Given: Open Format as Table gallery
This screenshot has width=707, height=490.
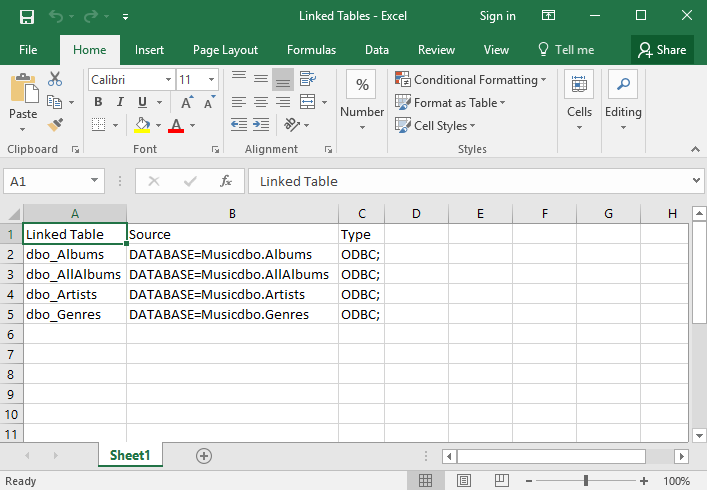Looking at the screenshot, I should (450, 103).
